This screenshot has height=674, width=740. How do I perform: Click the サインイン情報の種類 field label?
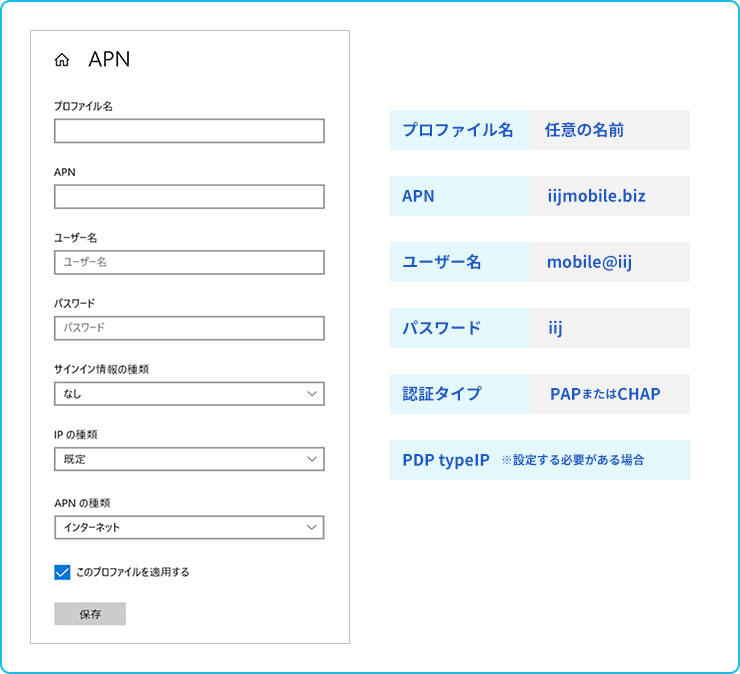pos(101,369)
